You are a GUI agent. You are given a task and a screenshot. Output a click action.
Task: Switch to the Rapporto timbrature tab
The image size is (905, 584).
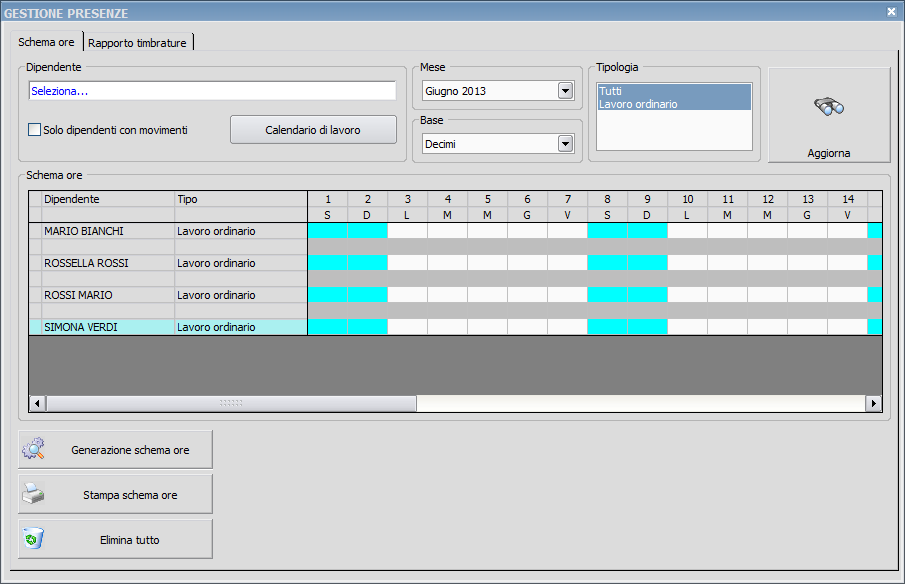click(x=137, y=43)
